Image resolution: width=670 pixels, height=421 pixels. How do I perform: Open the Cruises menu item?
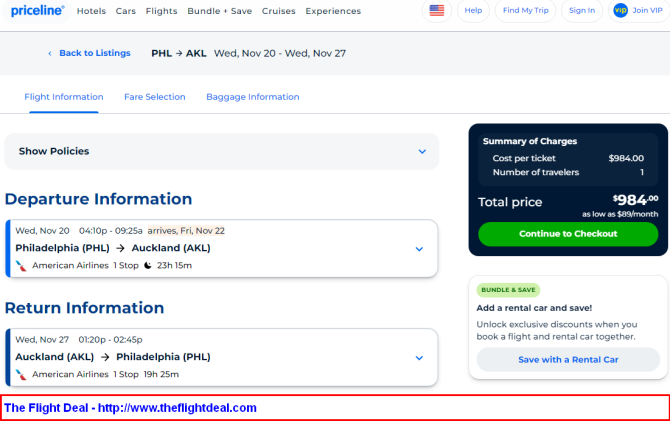pos(279,11)
